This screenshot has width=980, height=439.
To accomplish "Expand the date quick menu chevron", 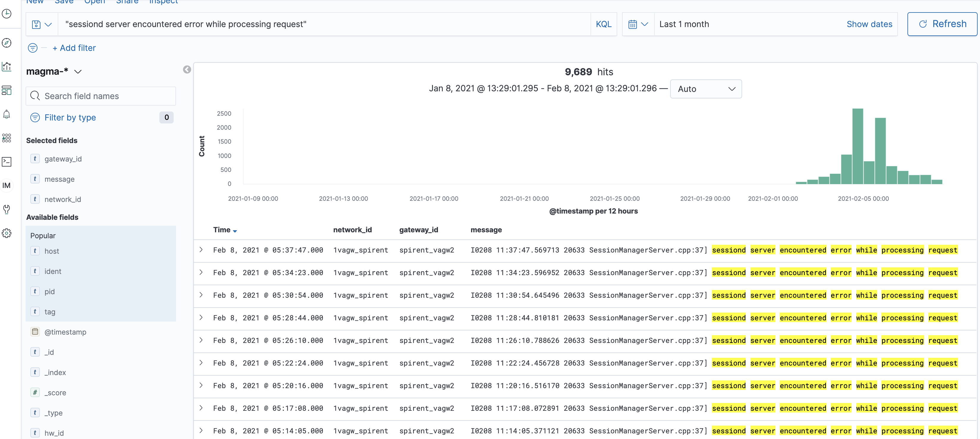I will 644,24.
